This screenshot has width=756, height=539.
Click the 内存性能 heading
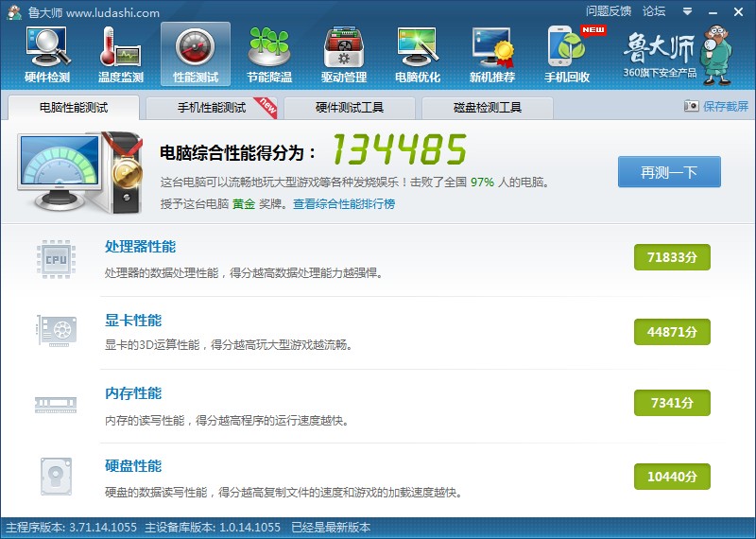[x=133, y=393]
